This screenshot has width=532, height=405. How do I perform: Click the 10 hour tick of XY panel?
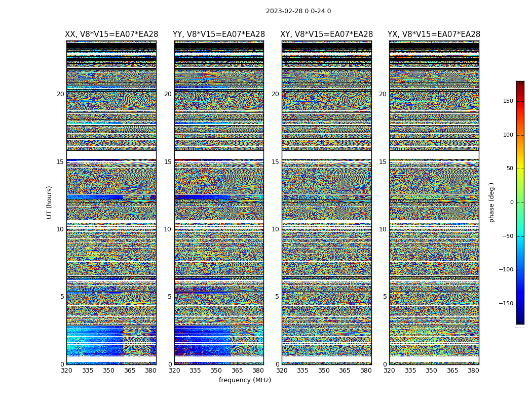tap(275, 229)
